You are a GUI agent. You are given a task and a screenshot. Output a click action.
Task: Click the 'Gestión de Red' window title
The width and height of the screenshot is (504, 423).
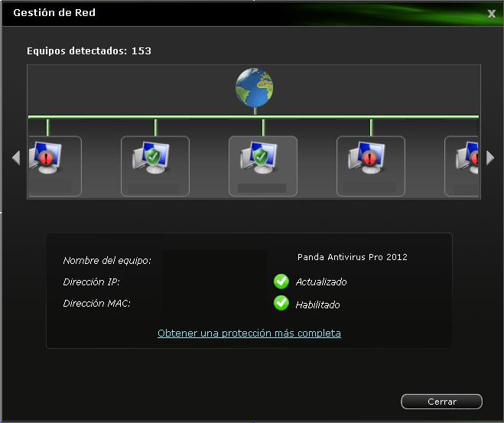(54, 12)
